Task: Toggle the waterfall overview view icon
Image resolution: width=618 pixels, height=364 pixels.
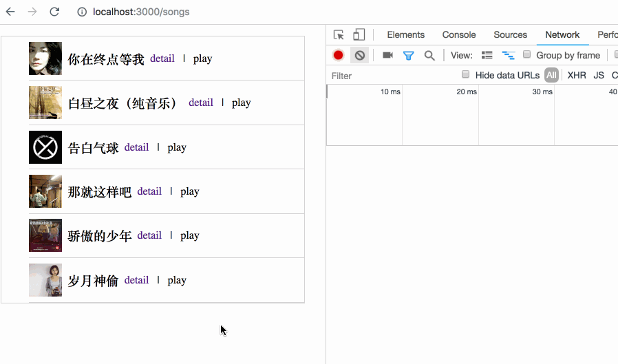Action: [509, 56]
